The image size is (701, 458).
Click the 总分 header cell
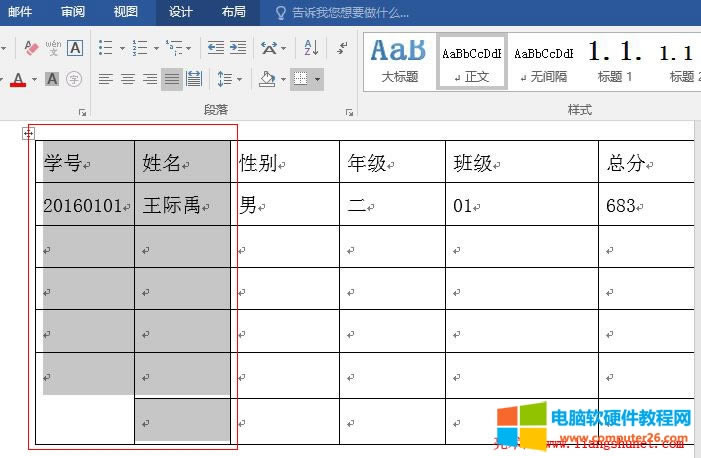pyautogui.click(x=646, y=161)
